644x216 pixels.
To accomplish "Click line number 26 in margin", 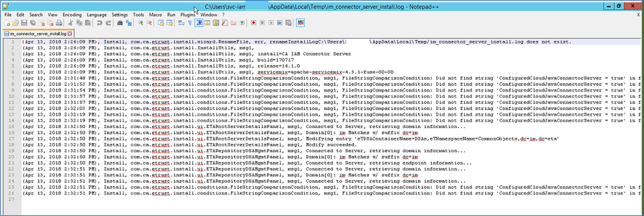I will [11, 193].
